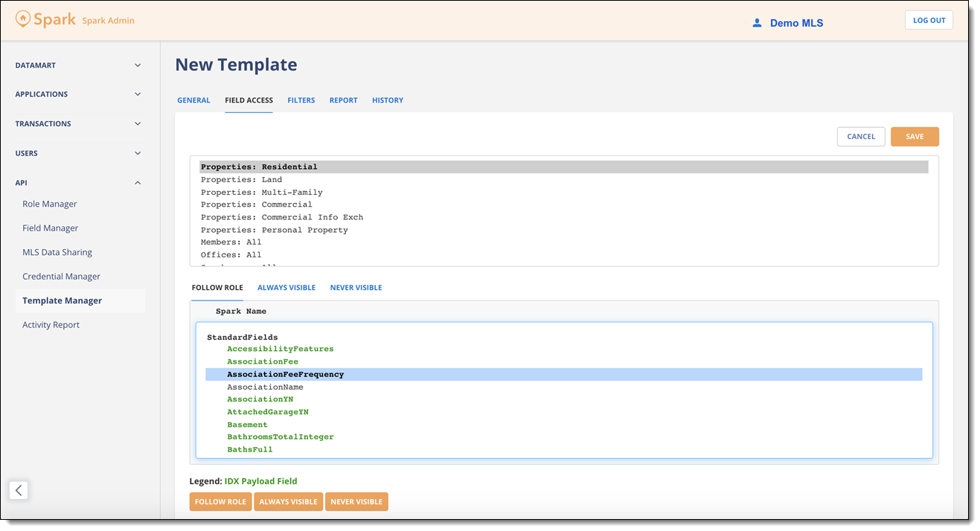Viewport: 980px width, 531px height.
Task: Open Role Manager in the sidebar
Action: point(50,204)
